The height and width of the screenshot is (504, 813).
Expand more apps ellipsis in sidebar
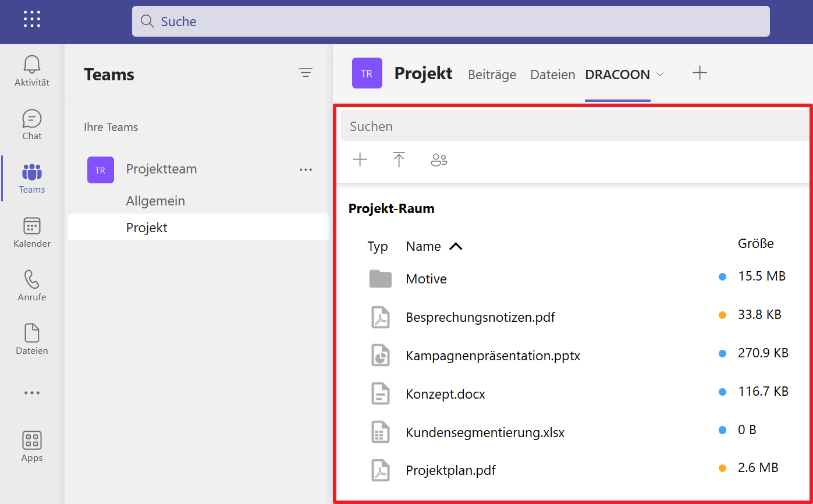(32, 393)
